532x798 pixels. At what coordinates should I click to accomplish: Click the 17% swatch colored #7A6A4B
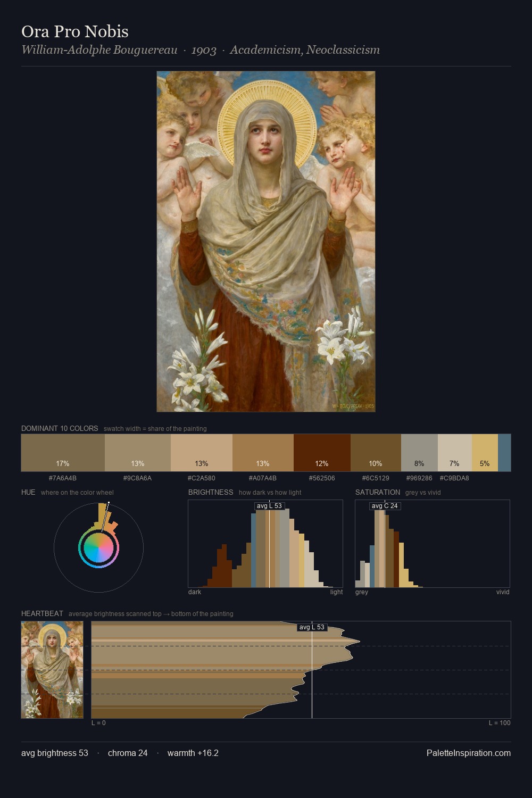tap(63, 453)
